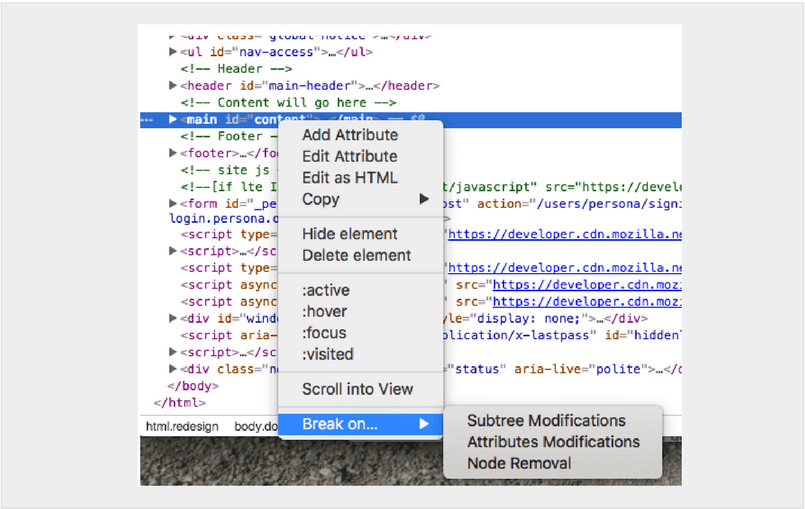Image resolution: width=805 pixels, height=509 pixels.
Task: Toggle the :hover pseudo-class state
Action: [325, 312]
